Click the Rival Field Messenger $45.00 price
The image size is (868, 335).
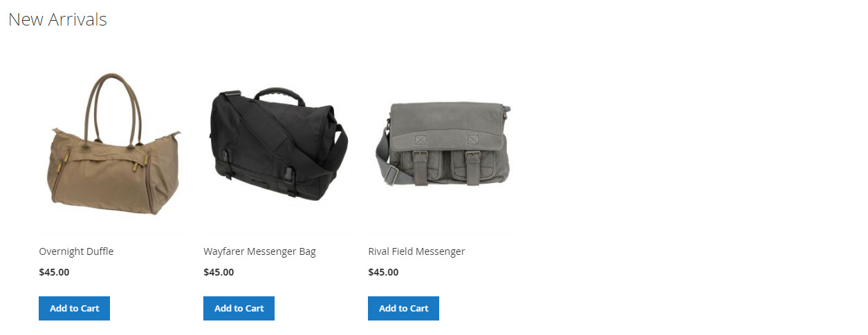click(x=383, y=272)
